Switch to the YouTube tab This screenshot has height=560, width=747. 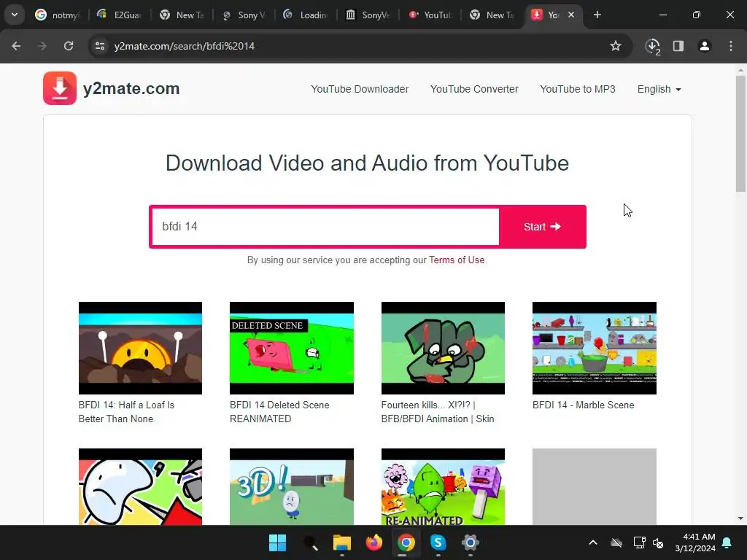[430, 15]
